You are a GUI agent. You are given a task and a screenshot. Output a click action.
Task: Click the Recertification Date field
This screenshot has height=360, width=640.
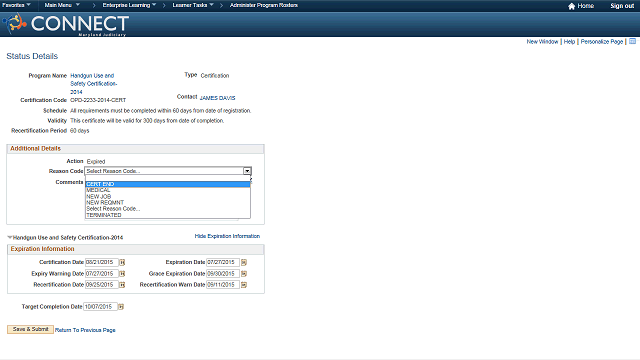(102, 284)
